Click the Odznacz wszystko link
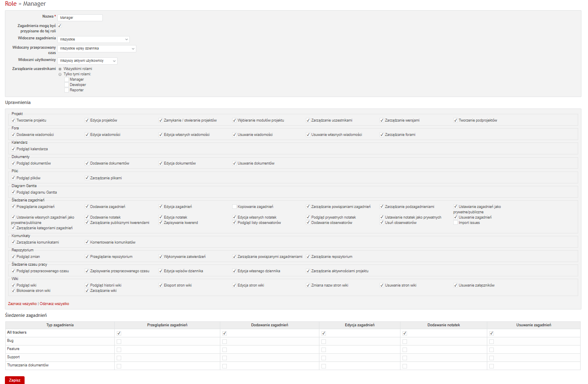 point(54,304)
